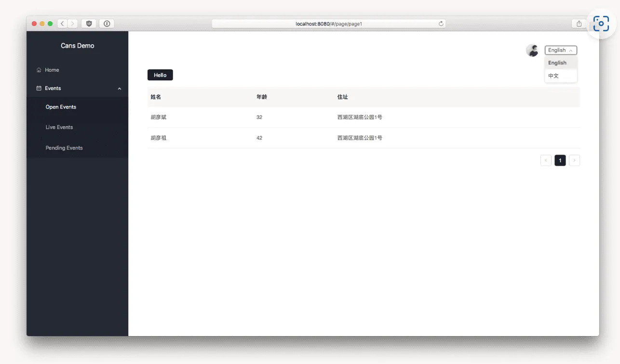
Task: Click the browser forward arrow
Action: pos(72,24)
